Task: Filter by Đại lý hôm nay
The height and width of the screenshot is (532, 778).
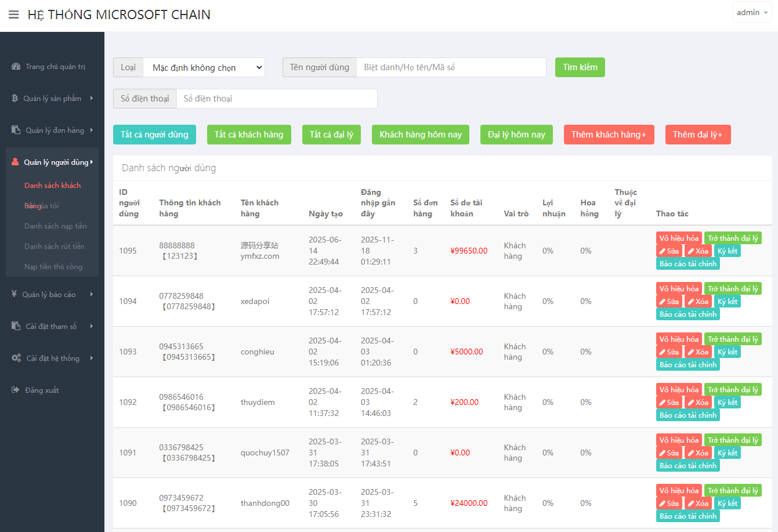Action: [516, 135]
